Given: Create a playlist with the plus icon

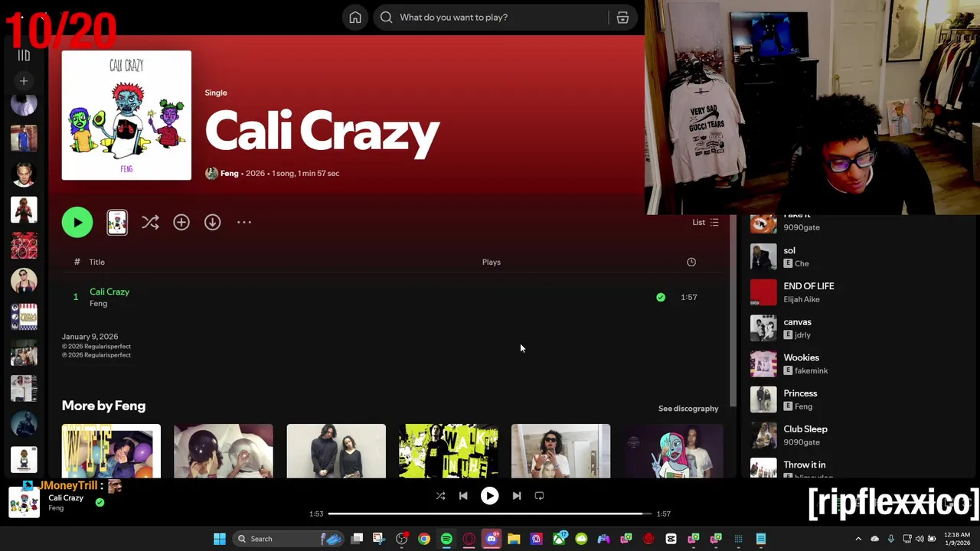Looking at the screenshot, I should 24,80.
